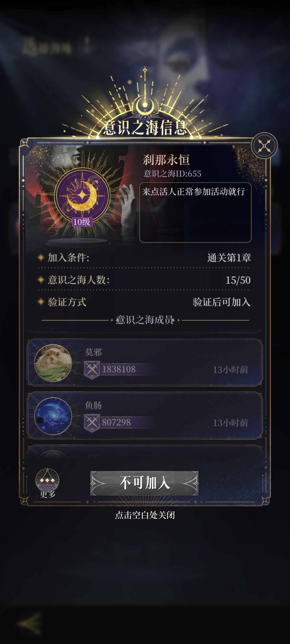
Task: Click the 不可加入 button
Action: pyautogui.click(x=144, y=483)
